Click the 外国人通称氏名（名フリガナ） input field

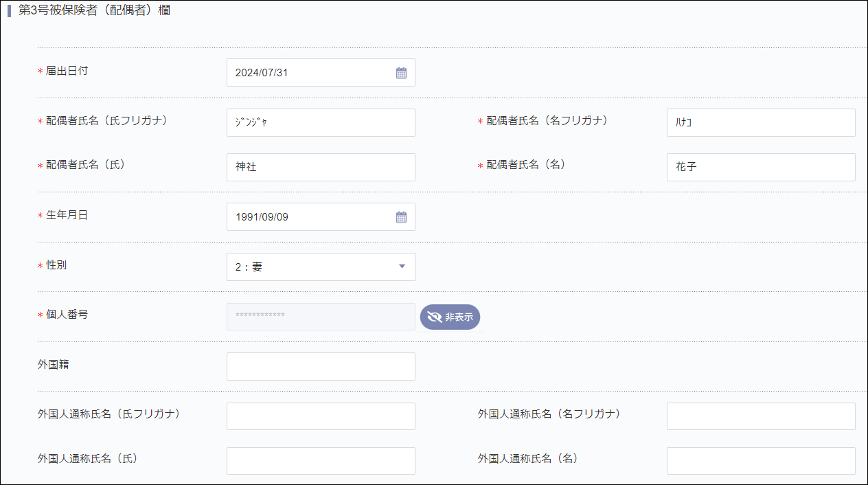(x=761, y=416)
